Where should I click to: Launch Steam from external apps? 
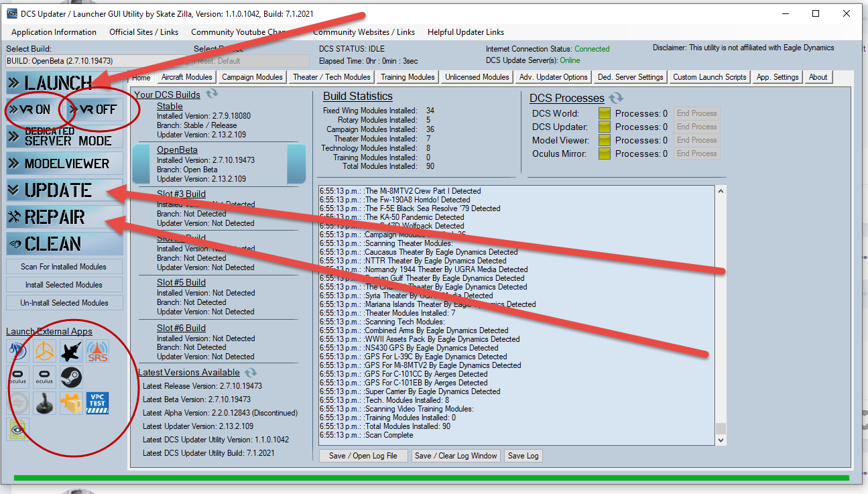(x=71, y=377)
